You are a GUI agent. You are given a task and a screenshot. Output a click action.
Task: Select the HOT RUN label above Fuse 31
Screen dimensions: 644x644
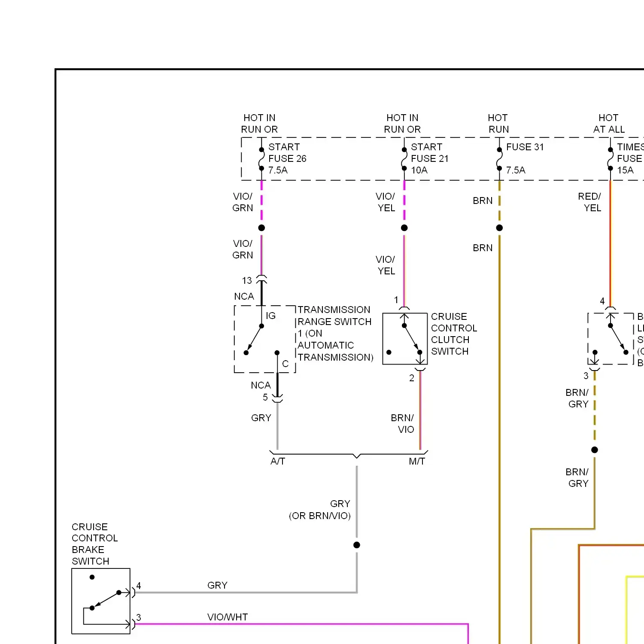point(498,124)
